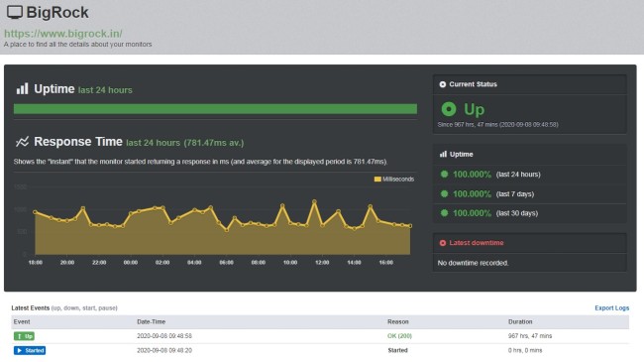Click the monitor icon beside BigRock title

(15, 12)
